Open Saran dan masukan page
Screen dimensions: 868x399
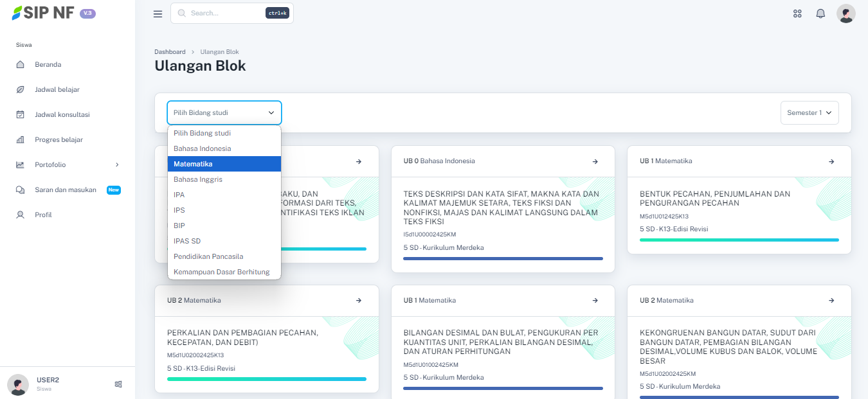(65, 190)
